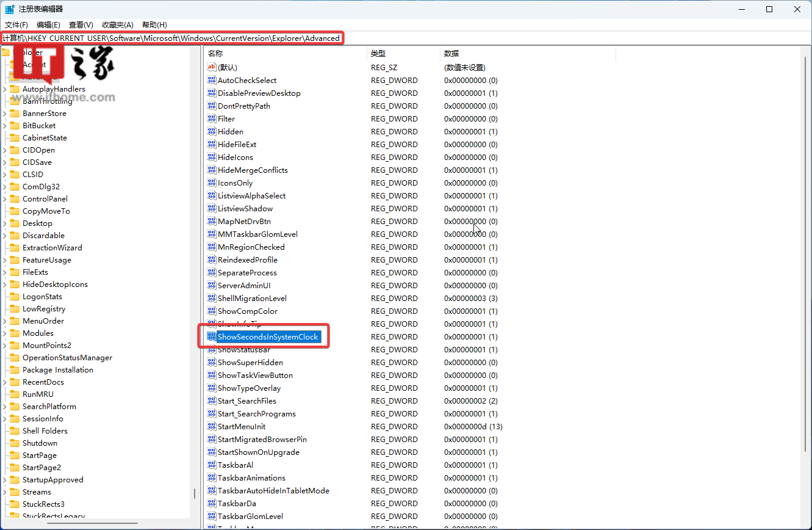
Task: Expand the MenuOrder key
Action: (x=5, y=321)
